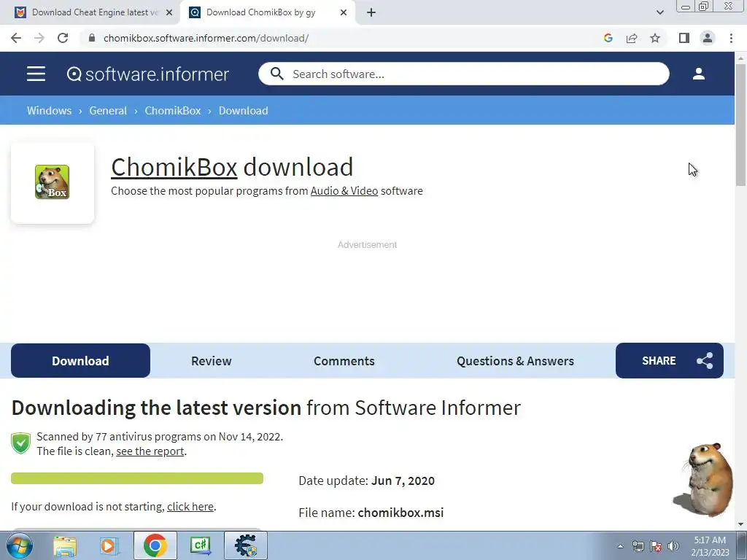Screen dimensions: 747x560
Task: Click the ChomikBox breadcrumb link
Action: (x=172, y=111)
